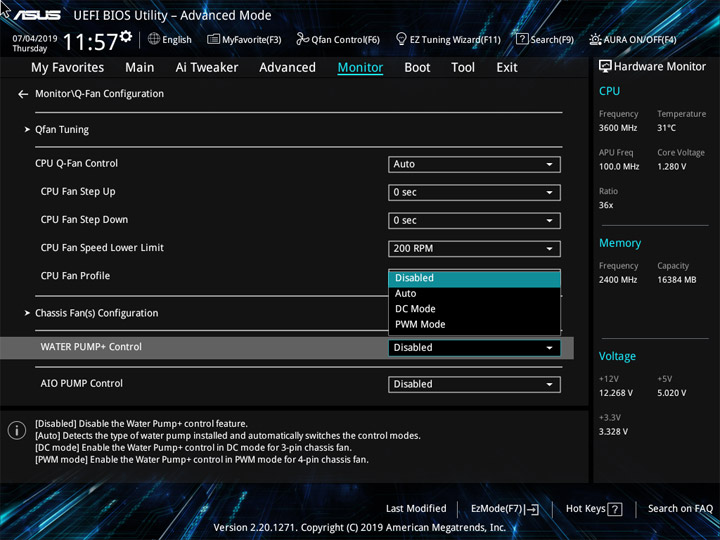
Task: Click memory capacity 16384 MB
Action: tap(676, 280)
